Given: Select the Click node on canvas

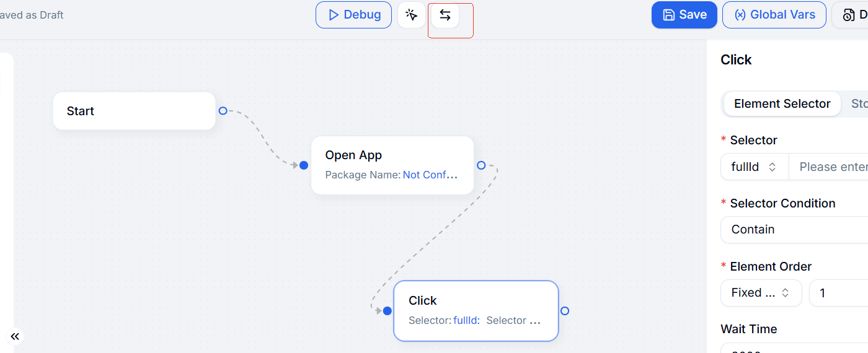Looking at the screenshot, I should (476, 310).
